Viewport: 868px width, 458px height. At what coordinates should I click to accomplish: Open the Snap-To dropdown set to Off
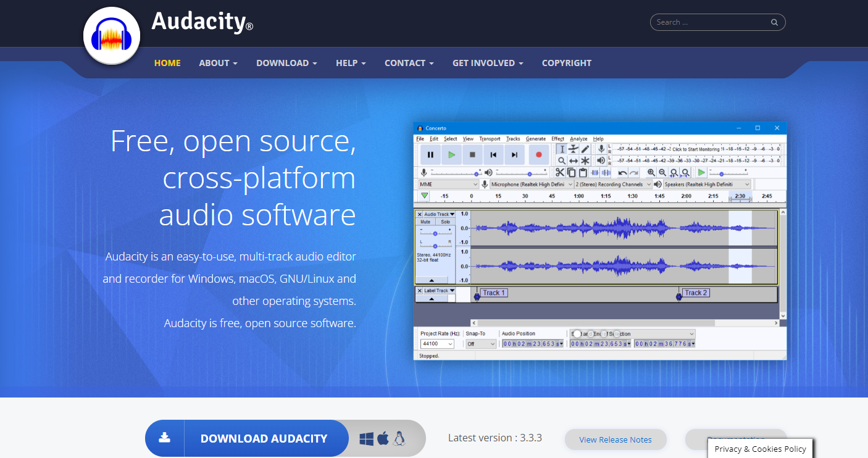click(481, 344)
